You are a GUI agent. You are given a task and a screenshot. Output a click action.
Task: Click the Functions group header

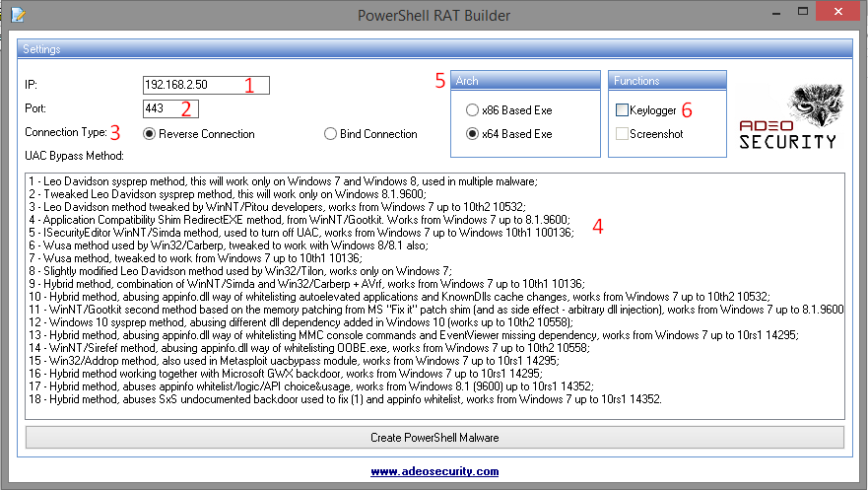point(667,80)
